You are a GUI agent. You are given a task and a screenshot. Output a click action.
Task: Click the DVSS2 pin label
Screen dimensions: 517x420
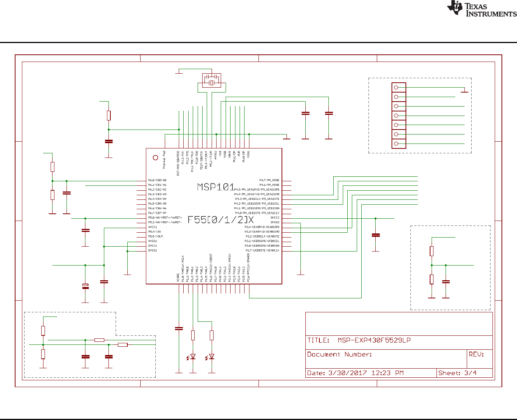pyautogui.click(x=275, y=222)
